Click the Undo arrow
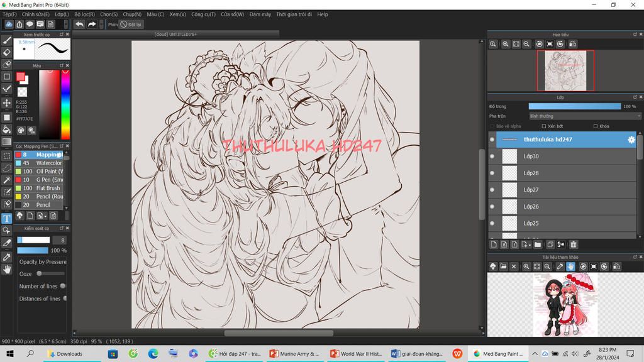 pos(79,25)
